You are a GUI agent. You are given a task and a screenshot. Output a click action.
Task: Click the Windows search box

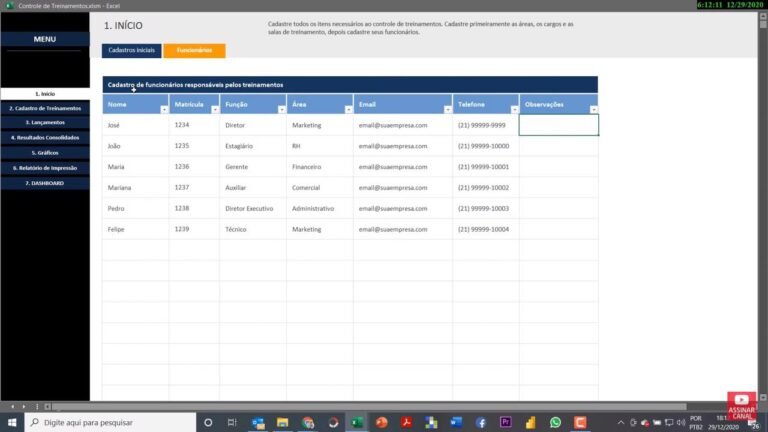coord(110,422)
